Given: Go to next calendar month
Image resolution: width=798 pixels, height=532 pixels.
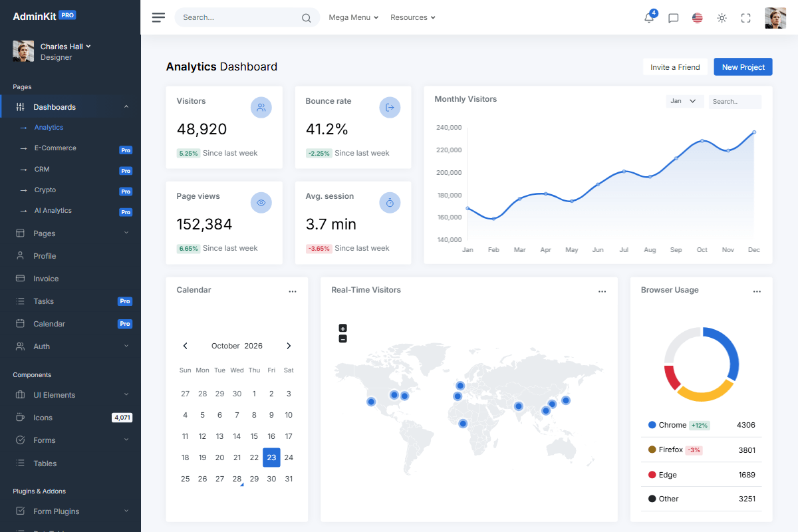Looking at the screenshot, I should (x=289, y=346).
